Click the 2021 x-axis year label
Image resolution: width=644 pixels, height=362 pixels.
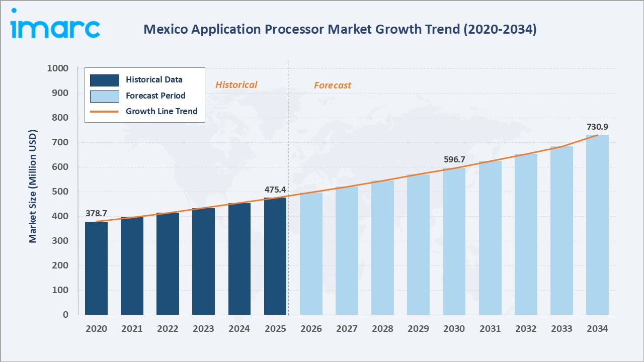pyautogui.click(x=132, y=329)
